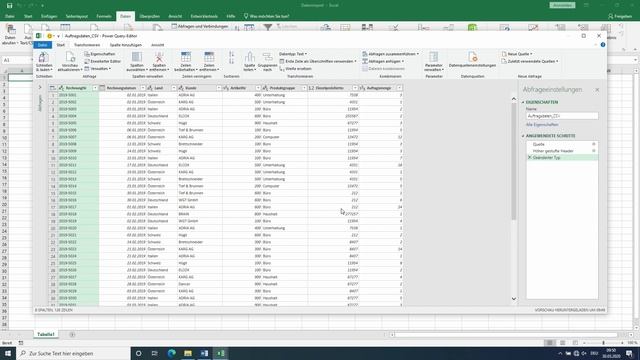
Task: Open Datentyp: Text dropdown
Action: click(x=293, y=54)
